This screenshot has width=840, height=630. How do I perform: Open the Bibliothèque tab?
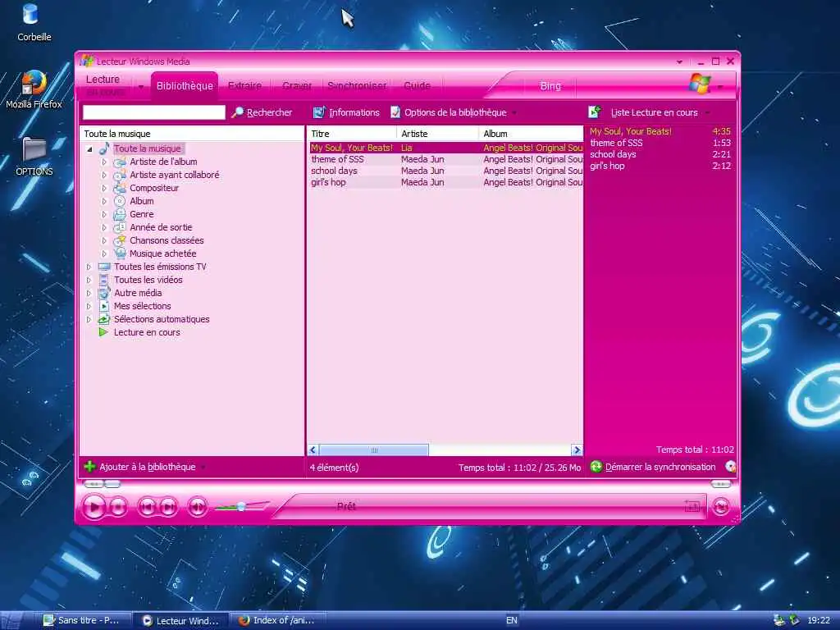(185, 85)
